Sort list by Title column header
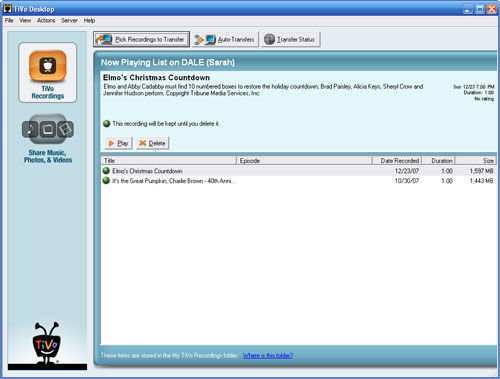 [169, 161]
